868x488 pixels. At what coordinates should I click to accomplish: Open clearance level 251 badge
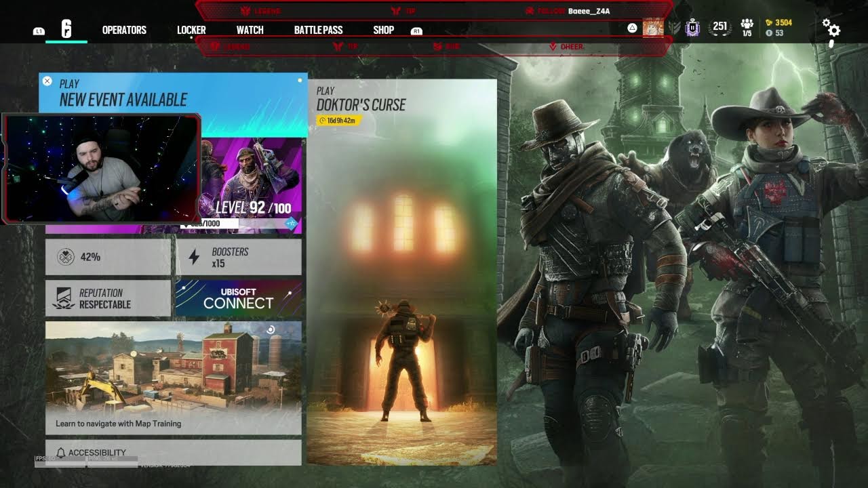pos(719,27)
